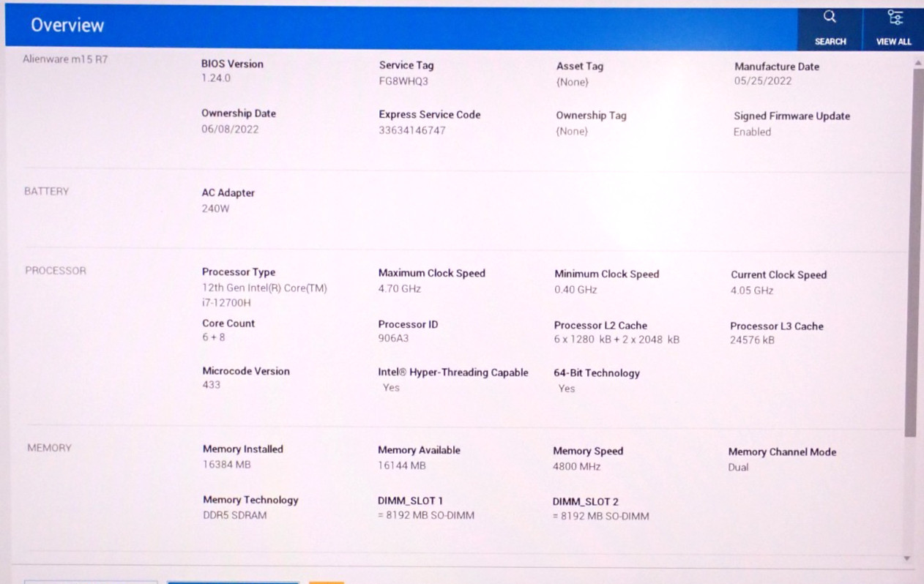This screenshot has width=924, height=584.
Task: Click the Asset Tag heading
Action: 580,66
